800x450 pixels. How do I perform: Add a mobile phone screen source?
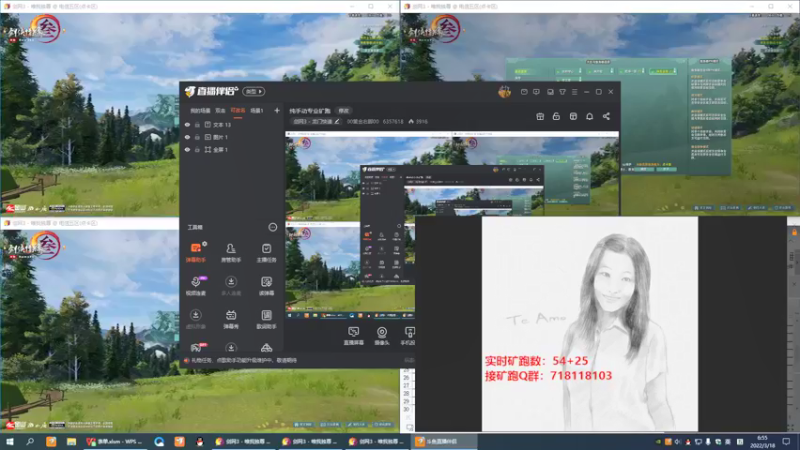tap(409, 336)
